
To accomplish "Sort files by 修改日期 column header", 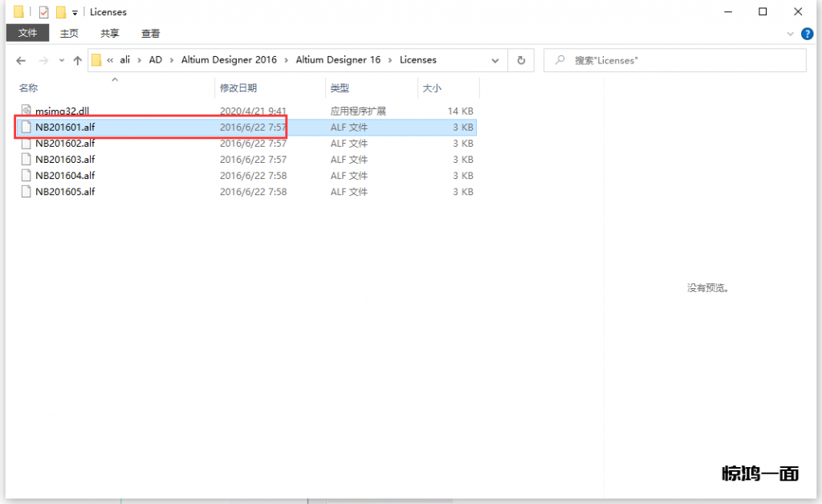I will click(x=238, y=88).
